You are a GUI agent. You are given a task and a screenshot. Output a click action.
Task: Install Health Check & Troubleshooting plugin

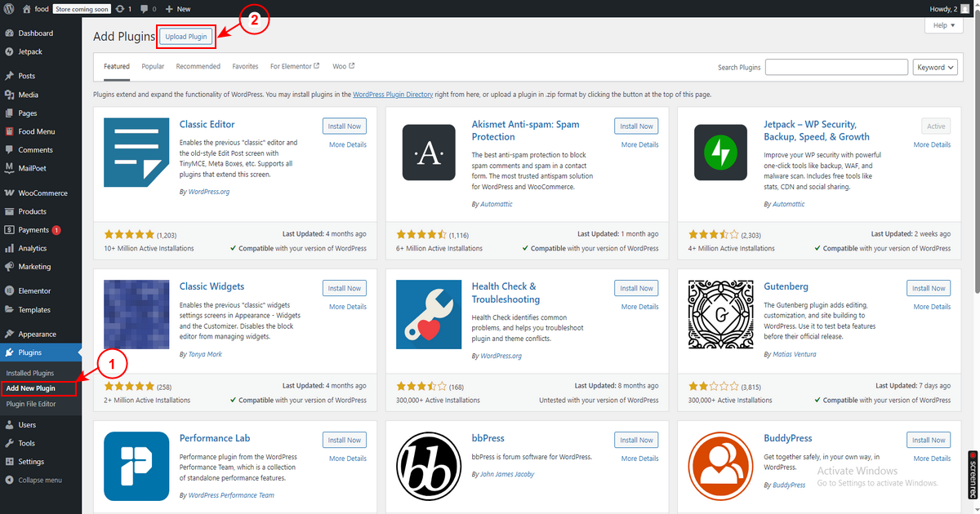point(636,288)
